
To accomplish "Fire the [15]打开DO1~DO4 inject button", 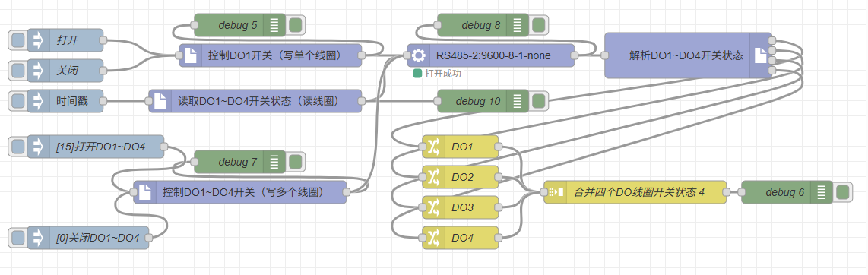I will (x=18, y=147).
